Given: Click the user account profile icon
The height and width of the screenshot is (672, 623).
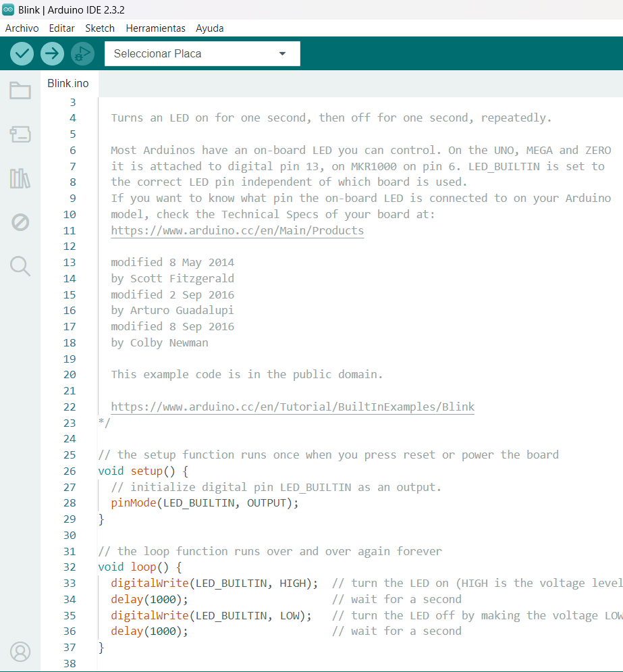Looking at the screenshot, I should pyautogui.click(x=20, y=652).
